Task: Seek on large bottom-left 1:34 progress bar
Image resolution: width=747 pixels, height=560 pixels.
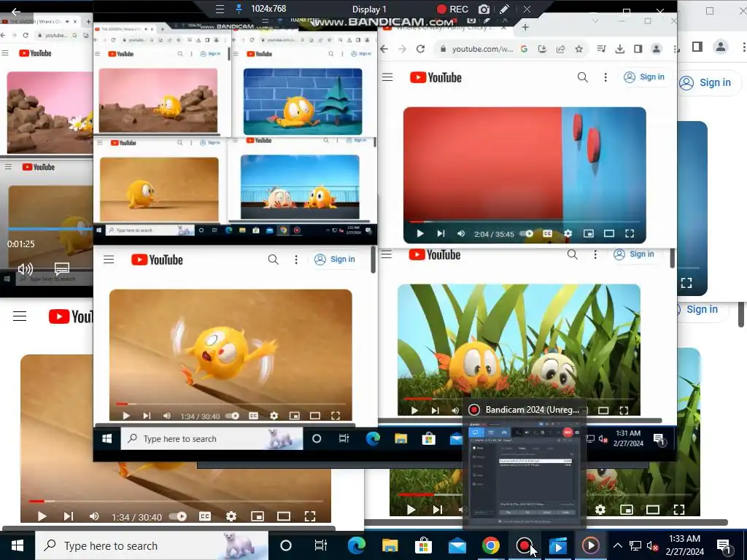Action: pos(177,502)
